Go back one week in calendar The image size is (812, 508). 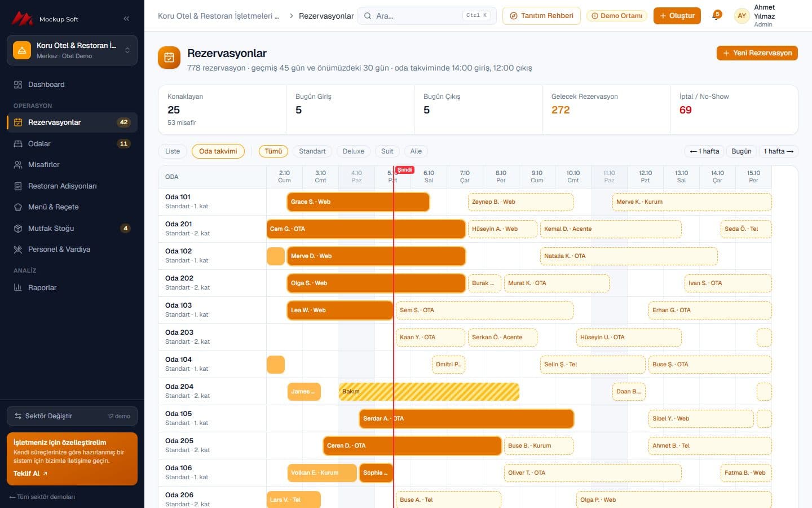[704, 151]
